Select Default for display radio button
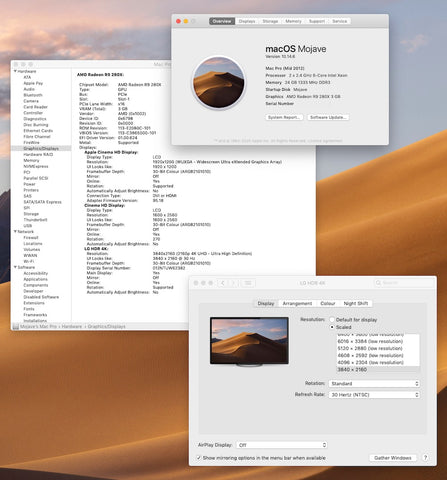447x480 pixels. click(332, 320)
